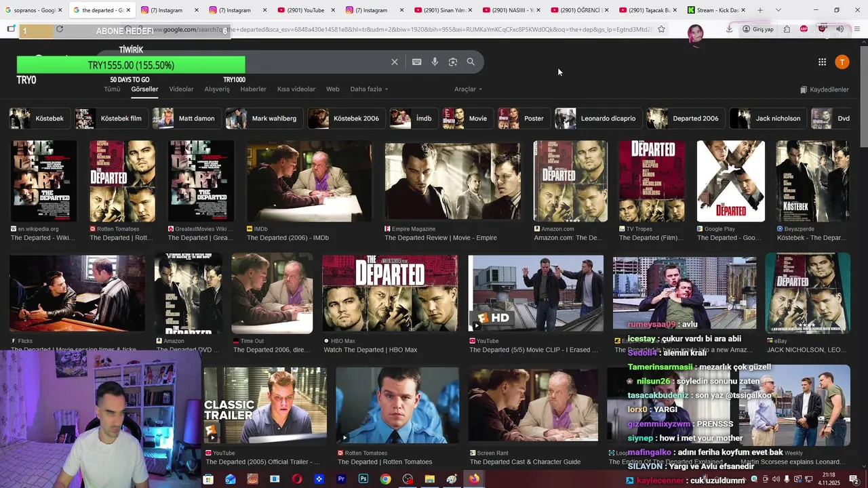The height and width of the screenshot is (488, 868).
Task: Open the Google account avatar menu
Action: tap(842, 62)
